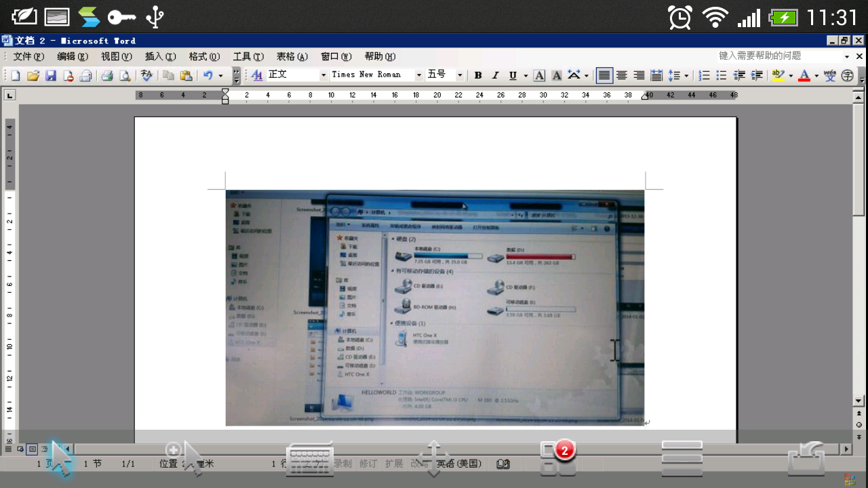Create a new blank document
Screen dimensions: 868x488
[15, 75]
